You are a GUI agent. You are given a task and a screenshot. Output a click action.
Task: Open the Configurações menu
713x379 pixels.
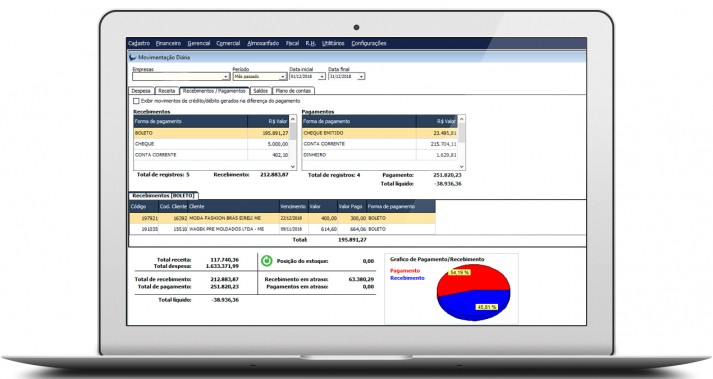click(369, 43)
